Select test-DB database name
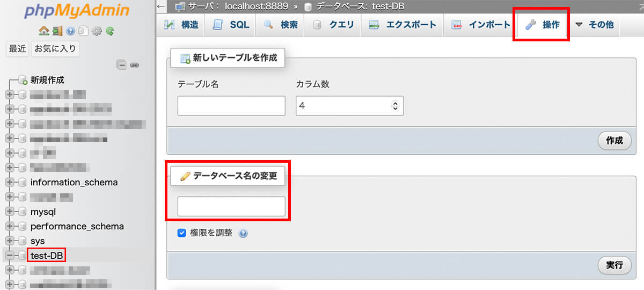This screenshot has width=644, height=290. 46,255
